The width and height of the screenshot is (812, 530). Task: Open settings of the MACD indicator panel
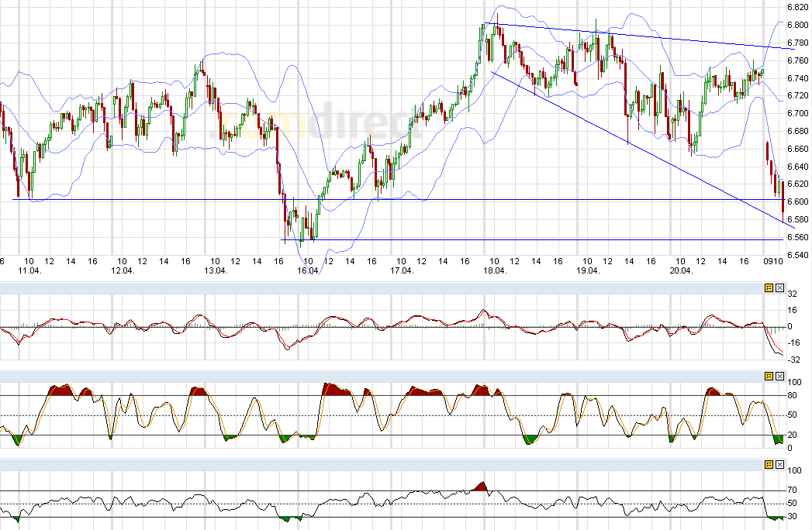point(769,287)
